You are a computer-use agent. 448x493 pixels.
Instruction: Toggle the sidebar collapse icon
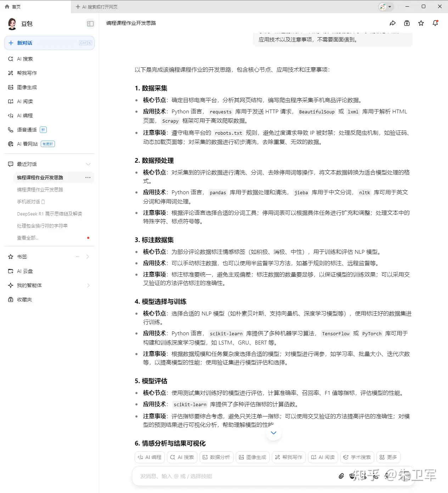click(90, 24)
